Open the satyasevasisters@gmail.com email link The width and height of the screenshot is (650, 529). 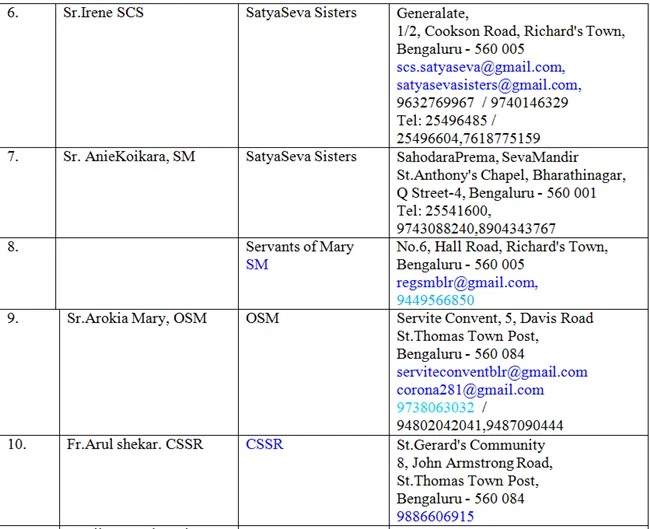489,85
